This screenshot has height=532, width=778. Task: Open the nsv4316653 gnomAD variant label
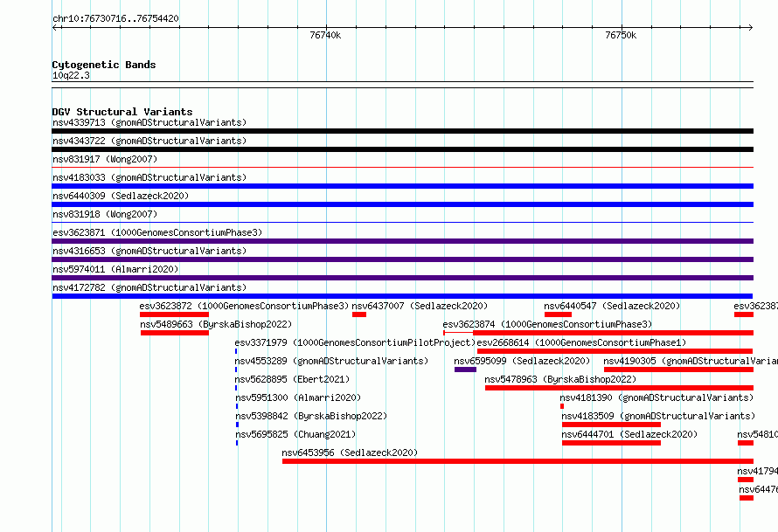point(149,251)
